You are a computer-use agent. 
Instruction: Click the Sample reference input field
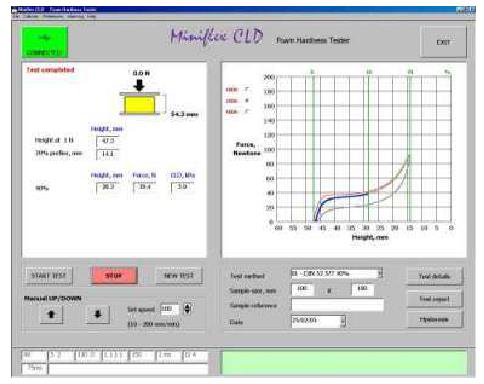(338, 305)
